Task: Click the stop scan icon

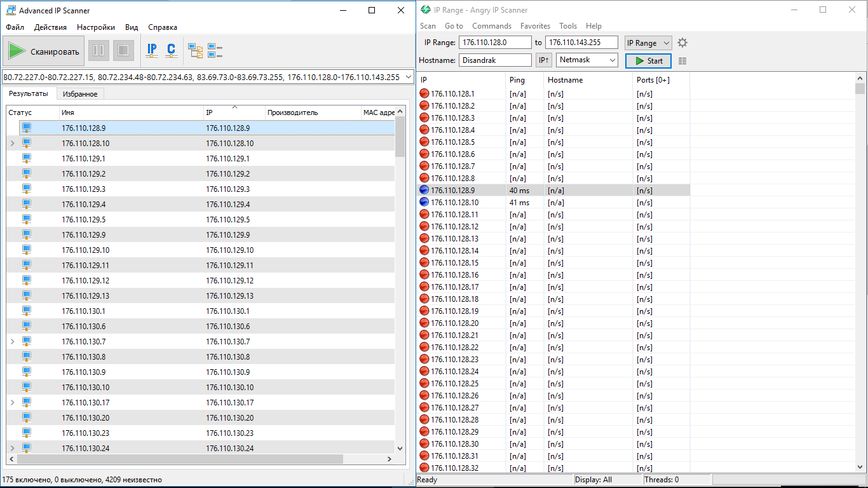Action: tap(124, 51)
